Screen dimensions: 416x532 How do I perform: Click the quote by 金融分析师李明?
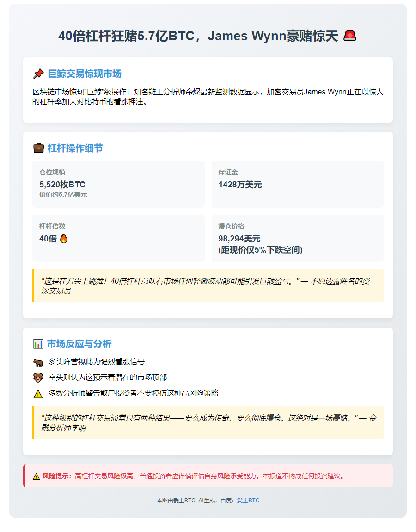click(x=208, y=423)
